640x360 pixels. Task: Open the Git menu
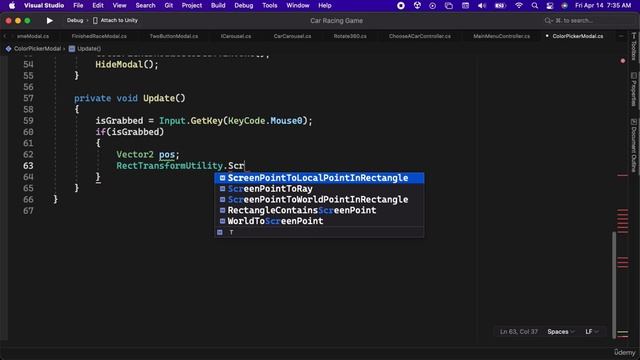click(169, 6)
